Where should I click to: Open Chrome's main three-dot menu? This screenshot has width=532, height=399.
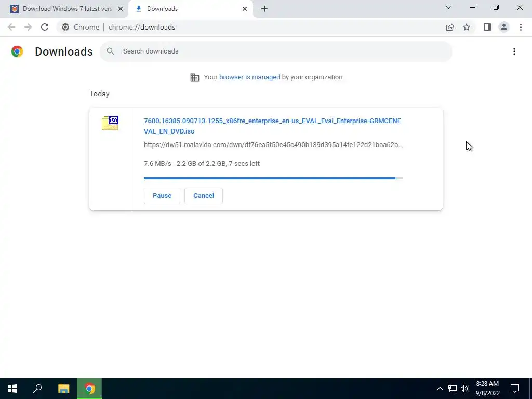pos(521,27)
